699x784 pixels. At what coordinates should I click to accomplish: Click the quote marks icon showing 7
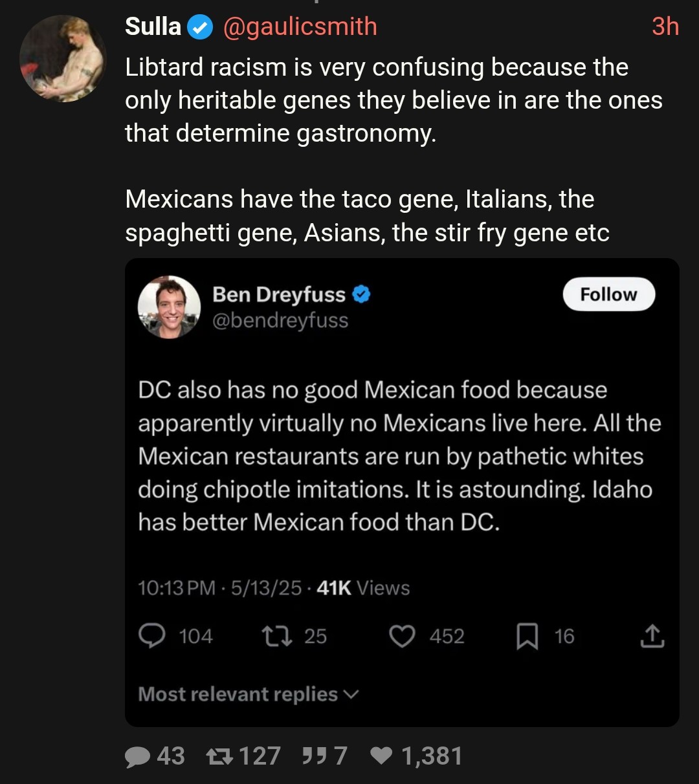[314, 756]
